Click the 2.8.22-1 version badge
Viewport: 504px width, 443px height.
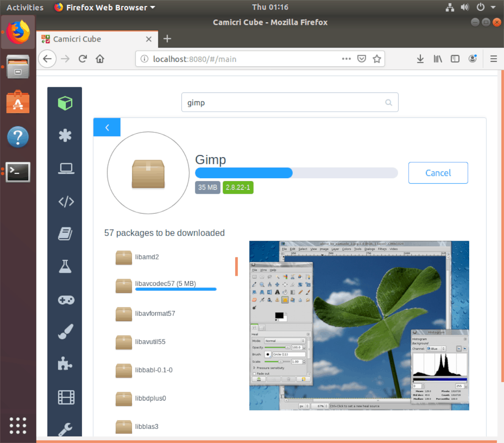[x=238, y=187]
